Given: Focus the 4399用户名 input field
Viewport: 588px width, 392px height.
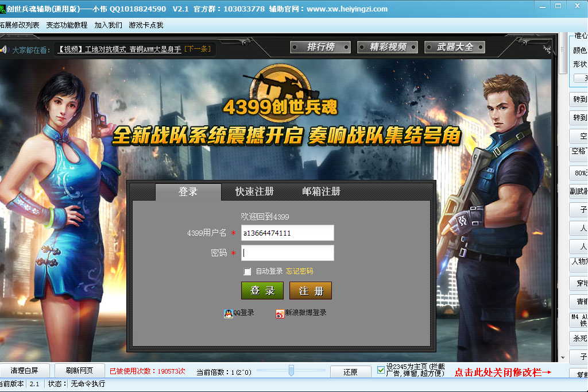Looking at the screenshot, I should click(x=287, y=233).
